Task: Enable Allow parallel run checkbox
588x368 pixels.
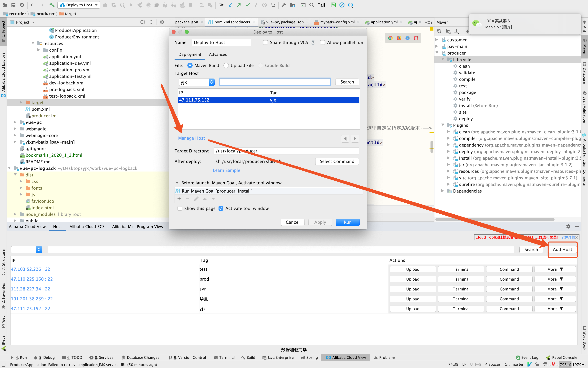Action: point(322,43)
